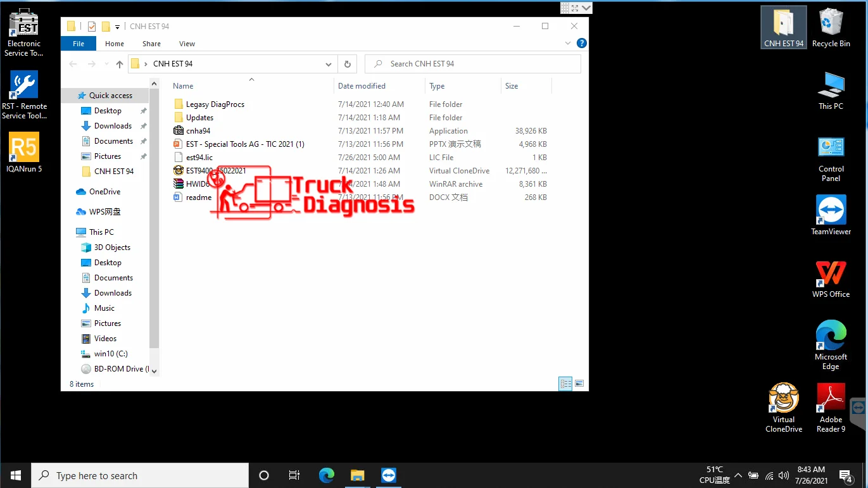The height and width of the screenshot is (488, 868).
Task: Navigate back in File Explorer
Action: (x=73, y=64)
